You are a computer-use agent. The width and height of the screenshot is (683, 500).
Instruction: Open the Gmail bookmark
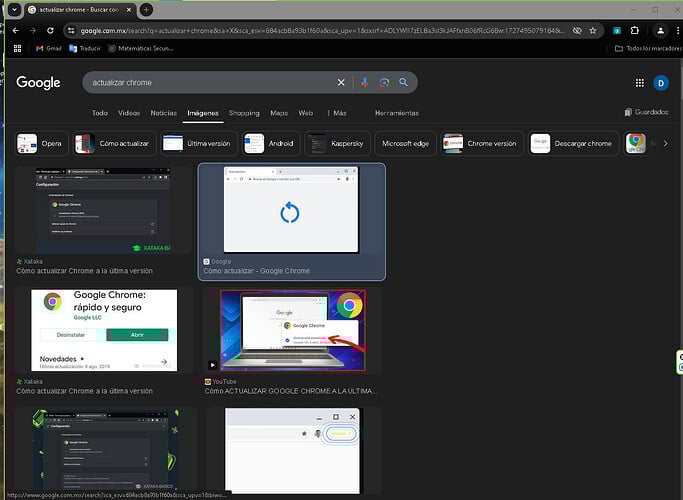49,48
